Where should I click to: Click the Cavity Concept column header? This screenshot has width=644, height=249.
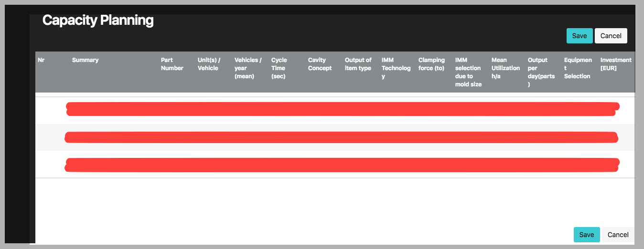click(x=320, y=64)
